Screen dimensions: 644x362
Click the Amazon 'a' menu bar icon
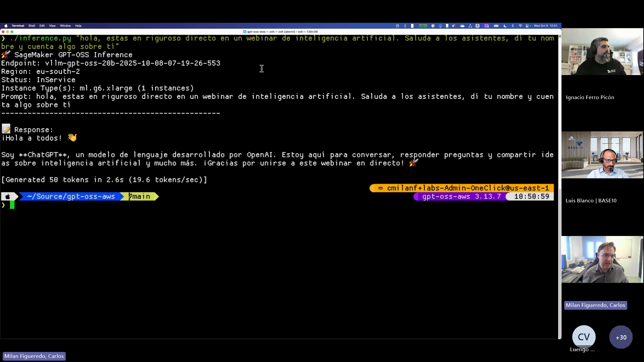click(478, 26)
